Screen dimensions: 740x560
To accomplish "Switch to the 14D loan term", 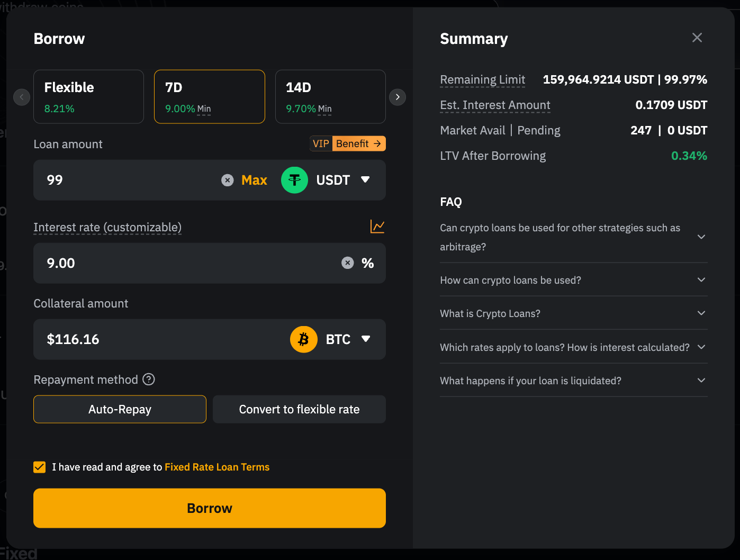I will tap(330, 97).
